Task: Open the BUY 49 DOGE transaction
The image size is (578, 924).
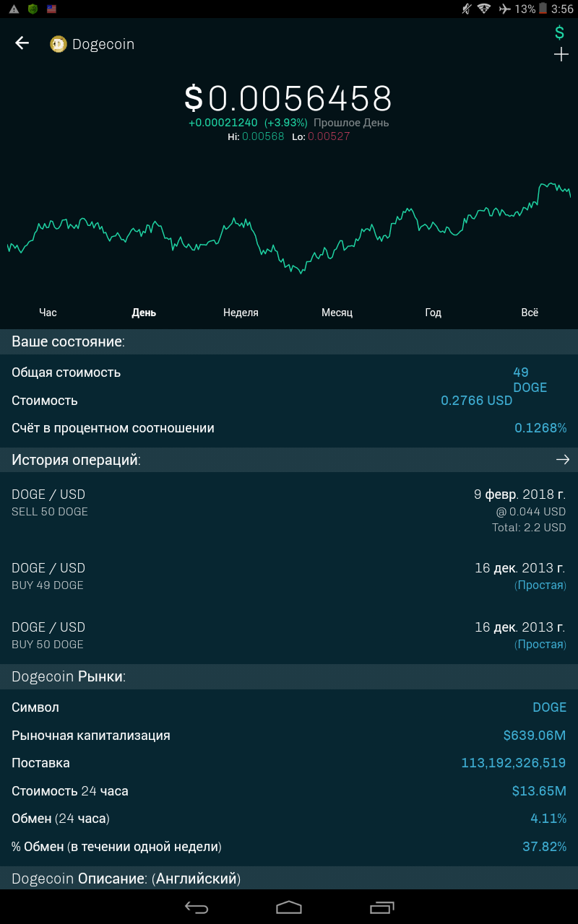Action: [289, 576]
